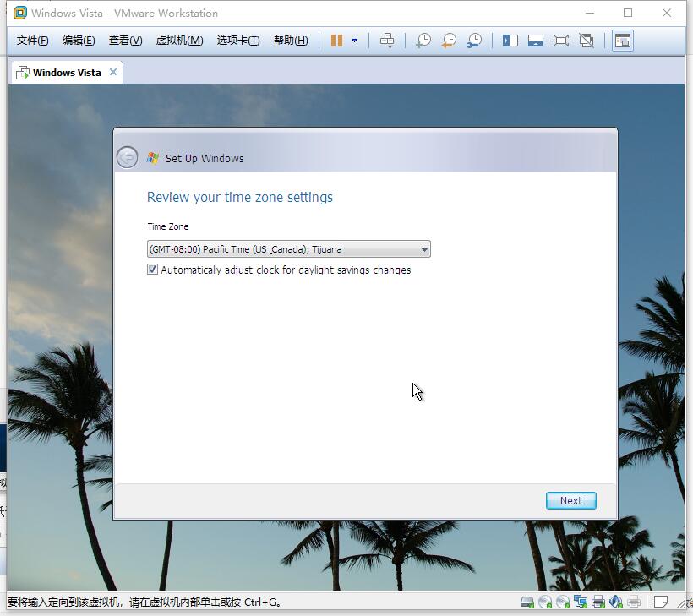Click the CD/DVD icon beside the hard disk icon
Screen dimensions: 693x616
point(545,602)
